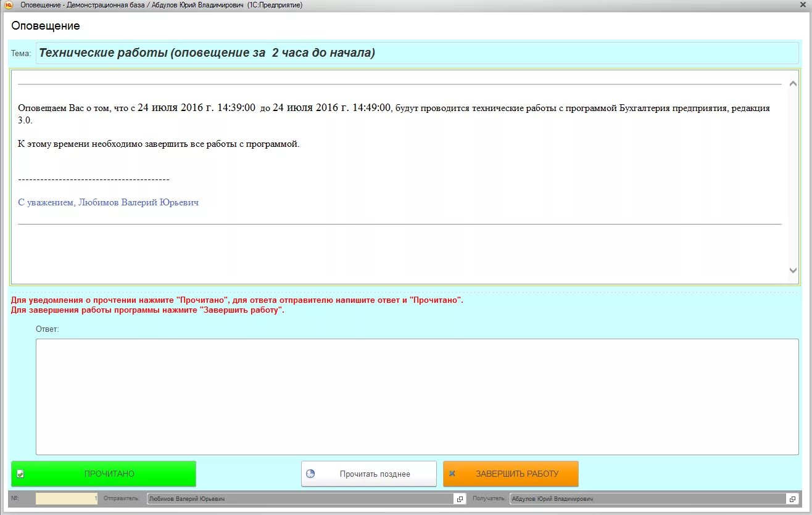This screenshot has height=515, width=812.
Task: Click the checkmark icon on ПРОЧИТАНО button
Action: pyautogui.click(x=20, y=474)
